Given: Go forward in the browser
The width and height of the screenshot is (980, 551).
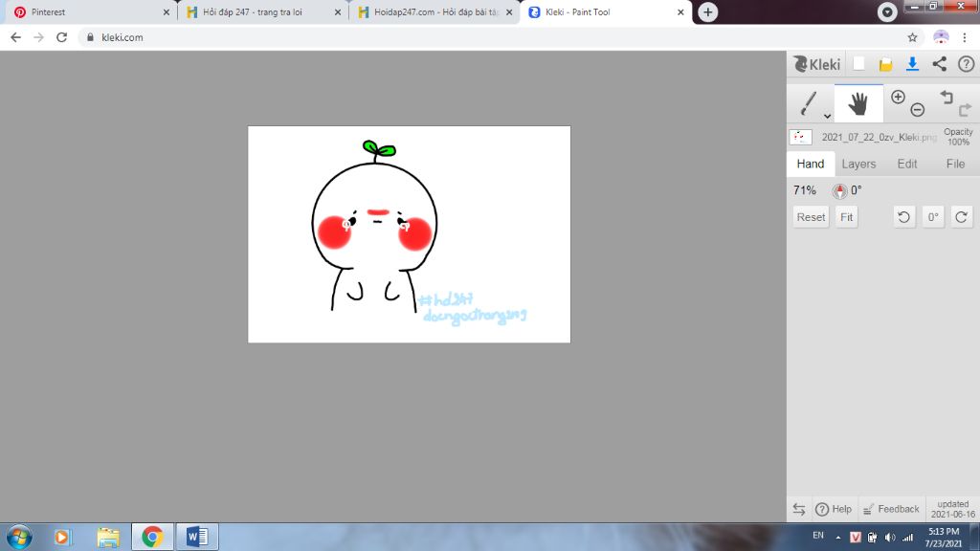Looking at the screenshot, I should 38,37.
